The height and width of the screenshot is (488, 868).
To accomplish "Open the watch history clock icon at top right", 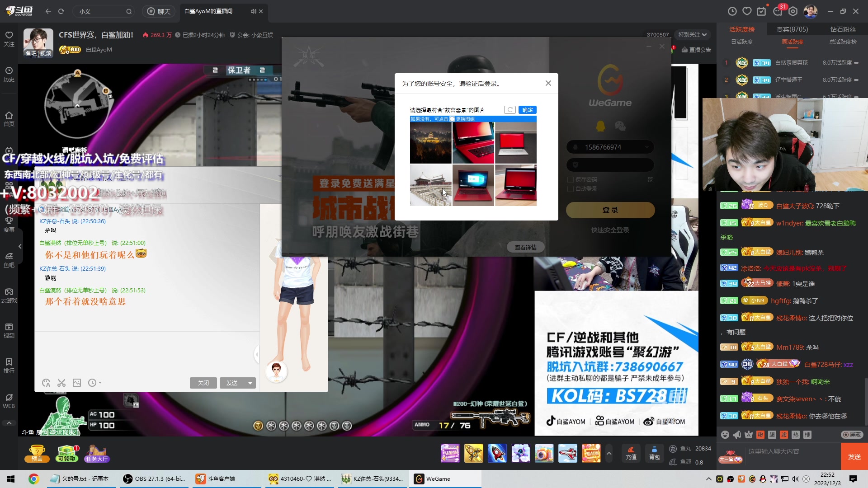I will [x=732, y=11].
